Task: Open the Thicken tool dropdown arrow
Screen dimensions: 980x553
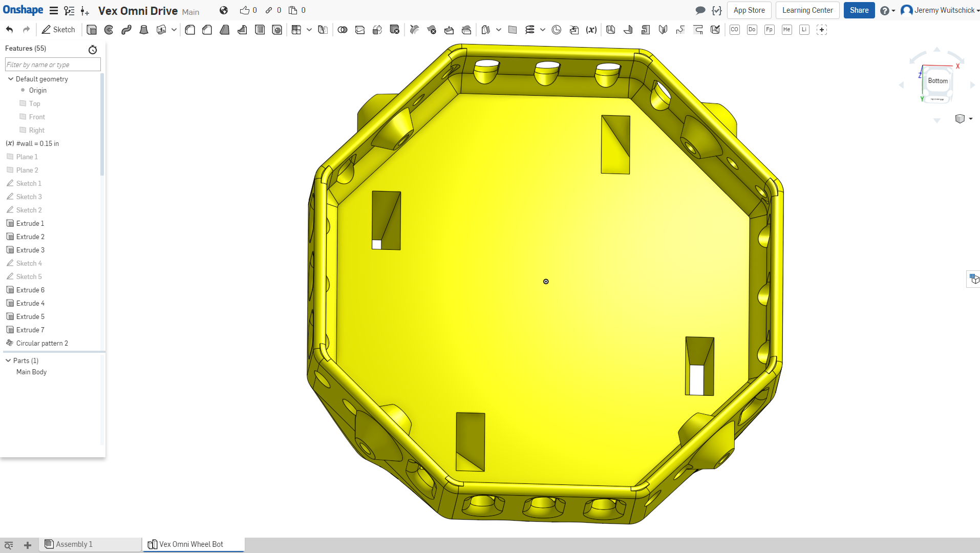Action: pyautogui.click(x=174, y=30)
